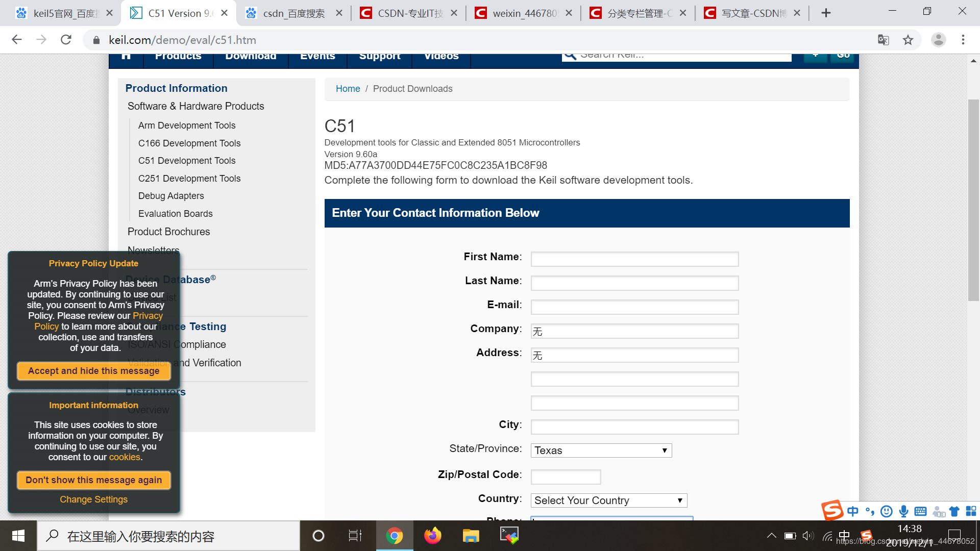Open the Products menu
980x551 pixels.
point(178,57)
